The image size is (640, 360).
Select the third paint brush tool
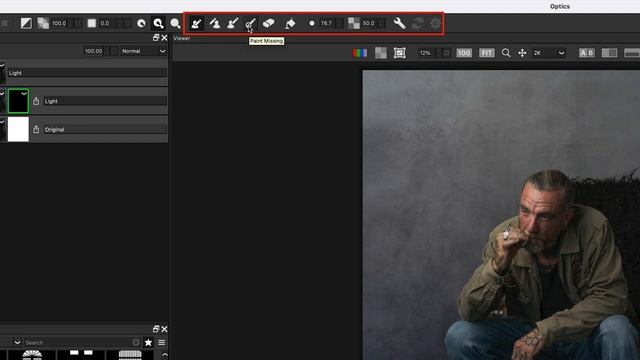(x=233, y=23)
